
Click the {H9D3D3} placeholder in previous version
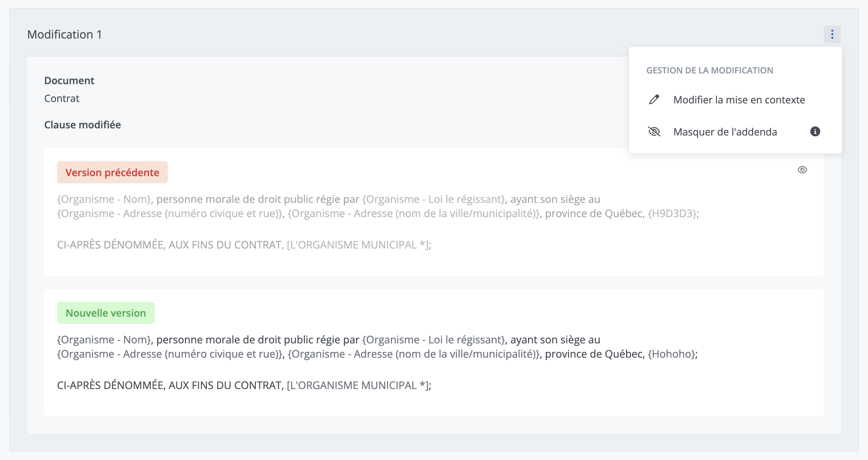pos(672,214)
